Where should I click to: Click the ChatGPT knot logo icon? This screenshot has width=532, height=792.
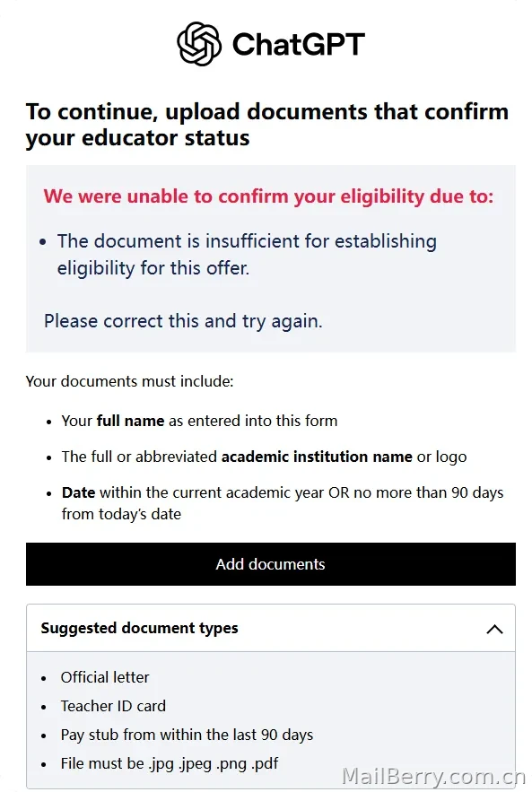tap(199, 44)
